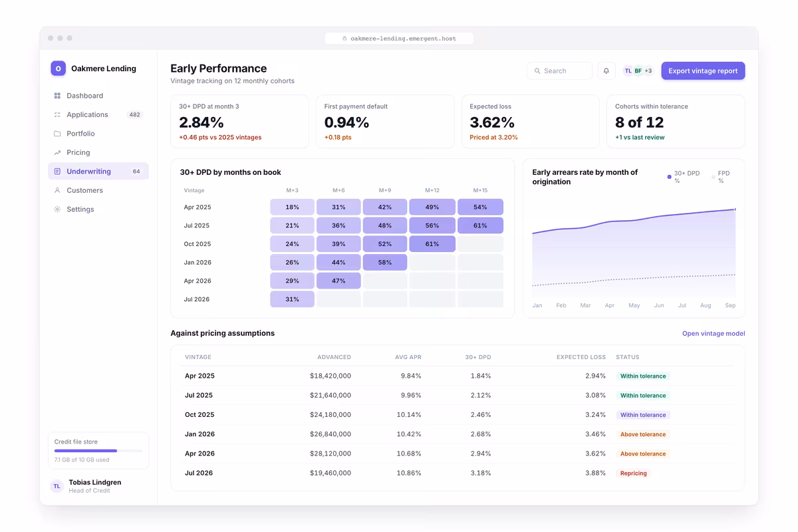Click Tobias Lindgren's TL avatar
Image resolution: width=798 pixels, height=532 pixels.
pyautogui.click(x=57, y=486)
